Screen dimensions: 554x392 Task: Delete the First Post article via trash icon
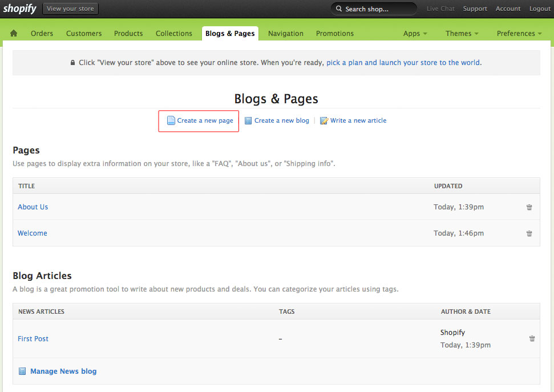pos(532,338)
